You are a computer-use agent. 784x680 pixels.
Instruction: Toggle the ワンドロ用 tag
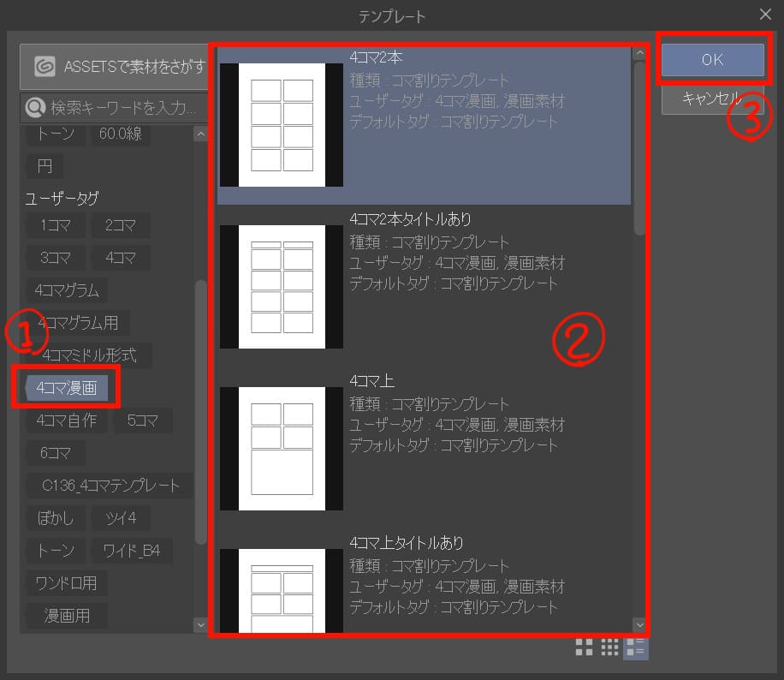[x=67, y=583]
